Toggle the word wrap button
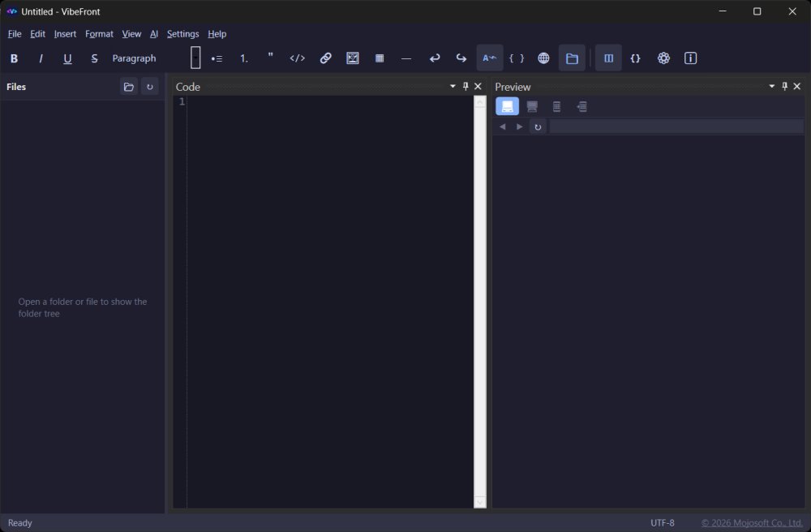 tap(489, 58)
